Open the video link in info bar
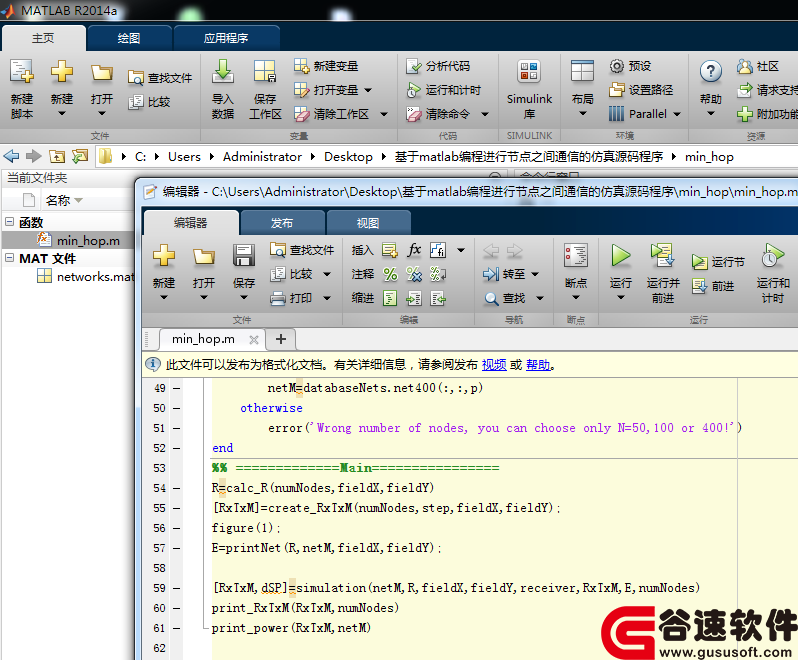798x660 pixels. [x=494, y=365]
